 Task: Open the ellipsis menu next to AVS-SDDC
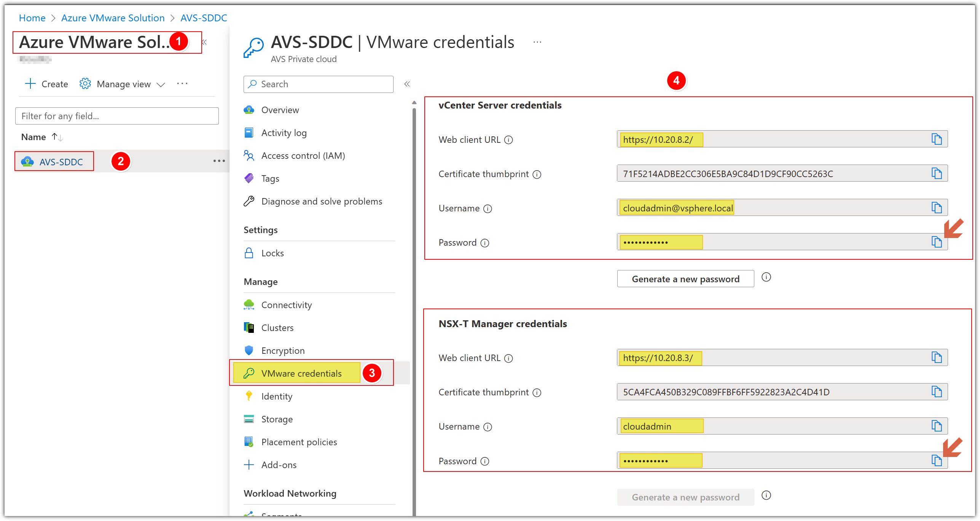point(219,161)
